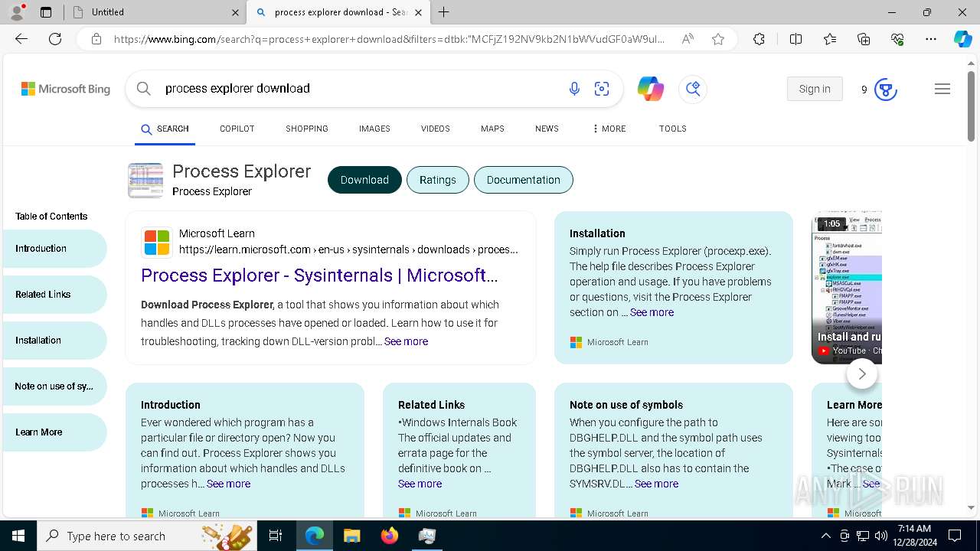Go back to previous page
The width and height of the screenshot is (980, 551).
[x=21, y=39]
